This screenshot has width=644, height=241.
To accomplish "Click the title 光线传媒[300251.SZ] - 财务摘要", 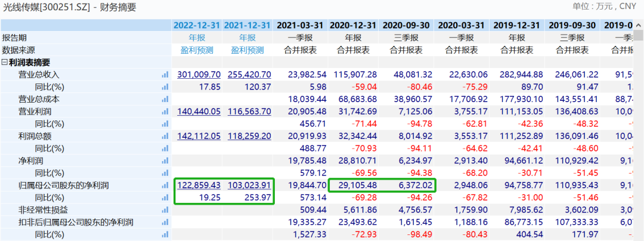I will click(69, 7).
